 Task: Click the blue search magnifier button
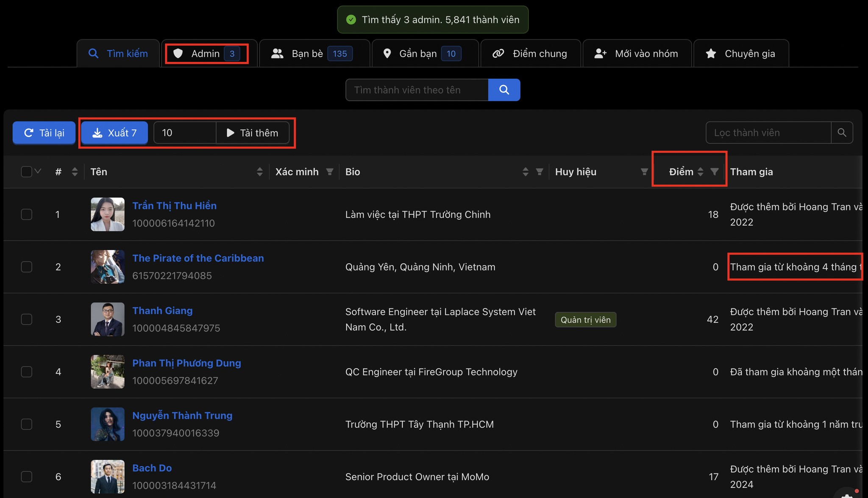[x=504, y=90]
